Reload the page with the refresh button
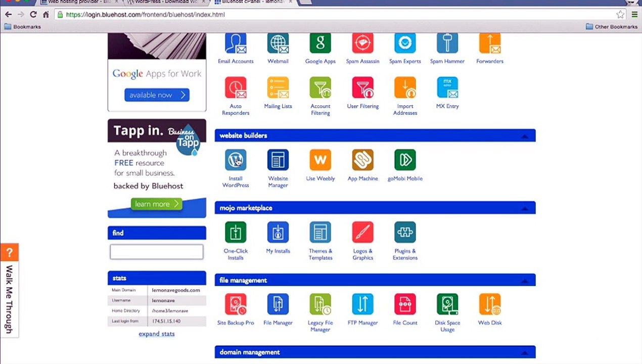 pos(33,15)
